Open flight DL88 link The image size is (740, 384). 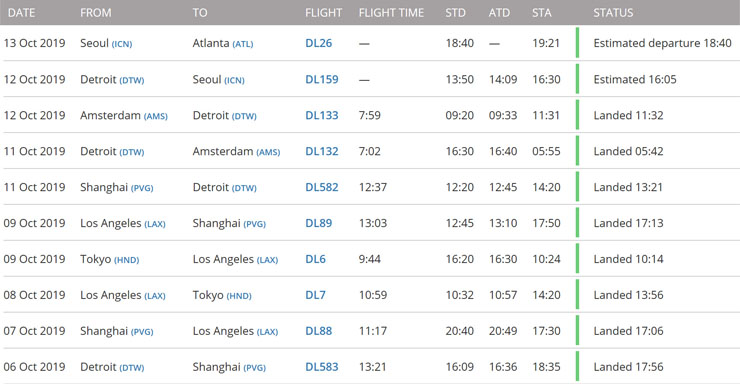point(319,331)
